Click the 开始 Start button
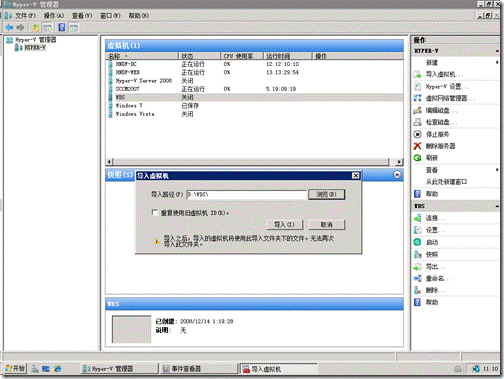The image size is (504, 379). (x=15, y=368)
